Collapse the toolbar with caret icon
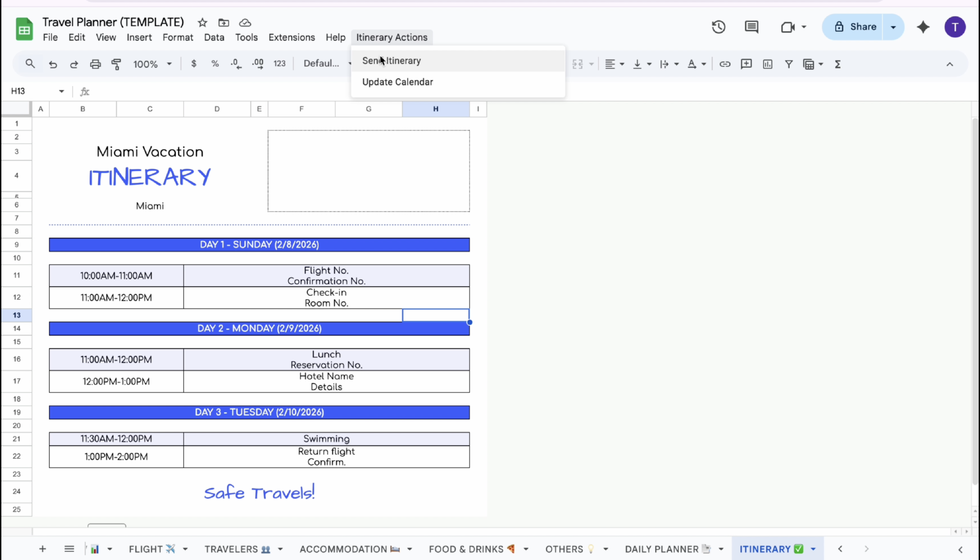 pyautogui.click(x=950, y=64)
